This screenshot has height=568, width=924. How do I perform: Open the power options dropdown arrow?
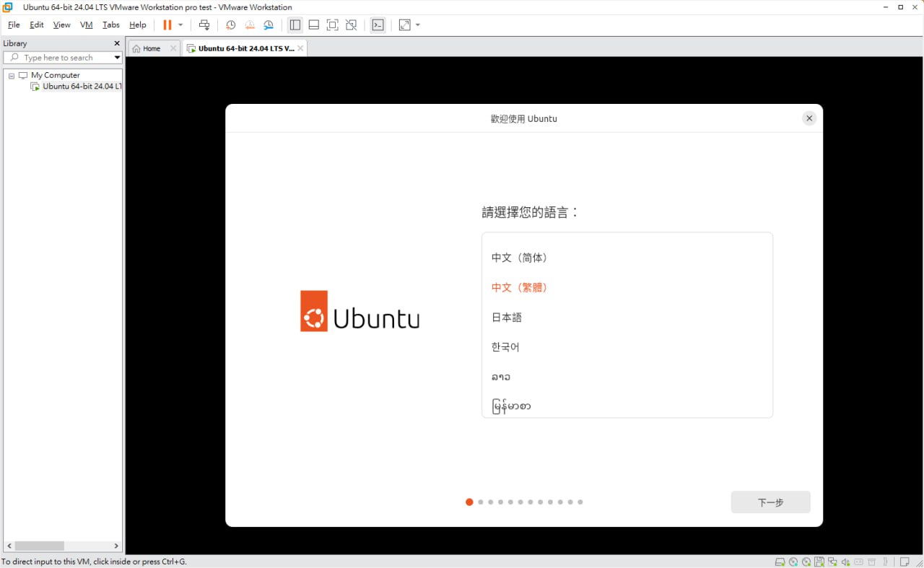pyautogui.click(x=180, y=25)
